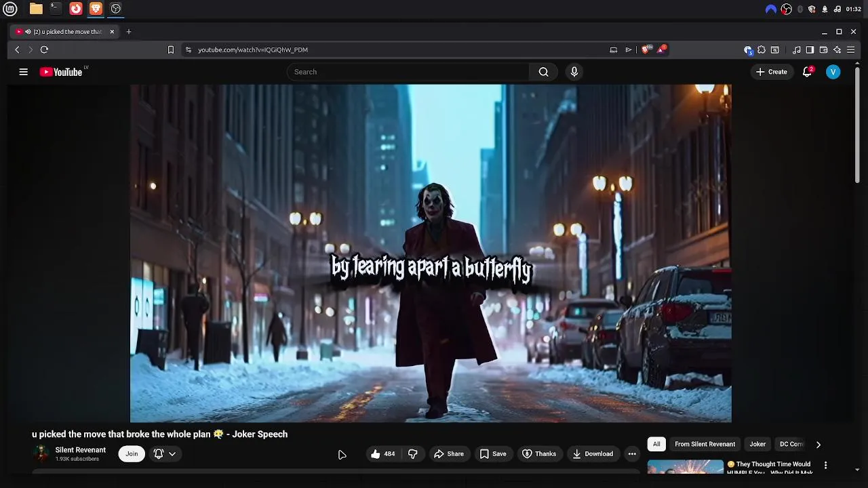Click the page vertical scrollbar

coord(857,124)
